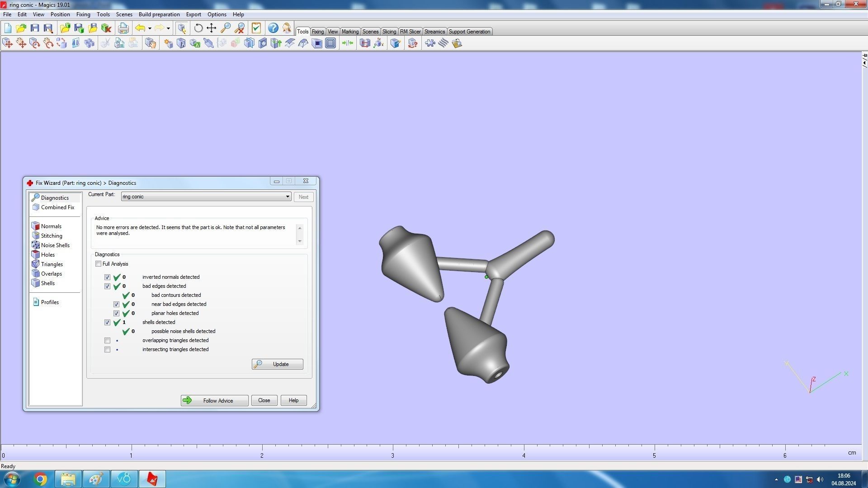Click the Translate part icon
The image size is (868, 488).
pos(8,43)
